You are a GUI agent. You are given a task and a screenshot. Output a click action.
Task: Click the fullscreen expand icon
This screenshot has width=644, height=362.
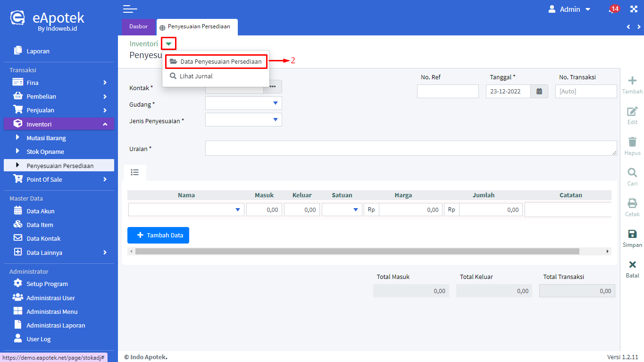pos(634,9)
